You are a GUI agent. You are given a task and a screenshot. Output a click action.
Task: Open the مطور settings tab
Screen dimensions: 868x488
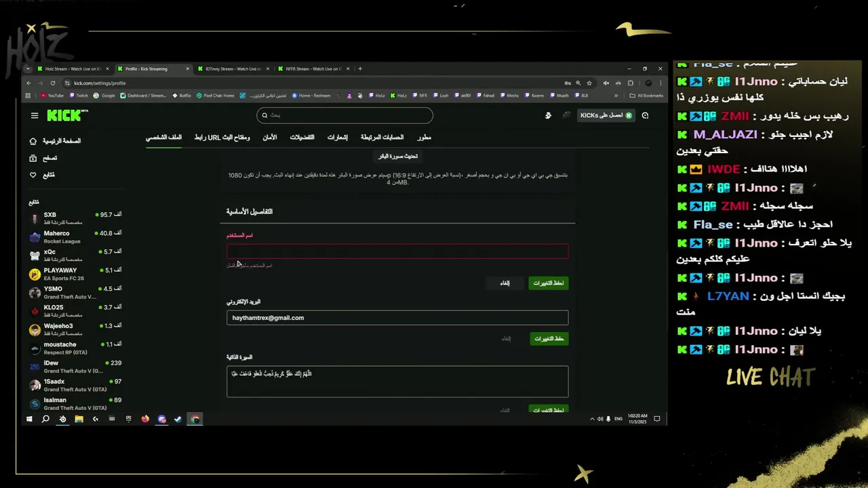point(424,138)
